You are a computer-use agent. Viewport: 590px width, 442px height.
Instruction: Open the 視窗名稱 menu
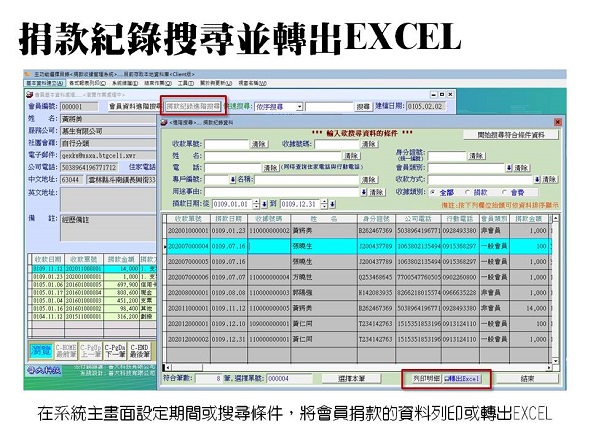(252, 83)
